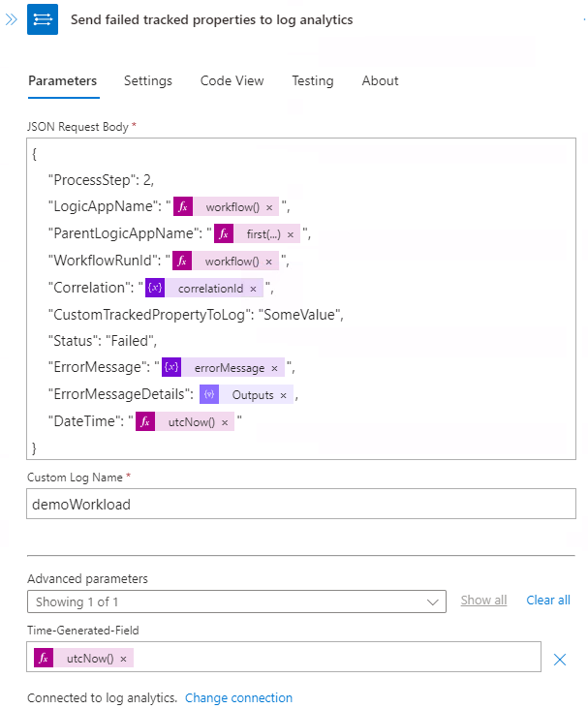
Task: Switch to the Settings tab
Action: pyautogui.click(x=148, y=81)
